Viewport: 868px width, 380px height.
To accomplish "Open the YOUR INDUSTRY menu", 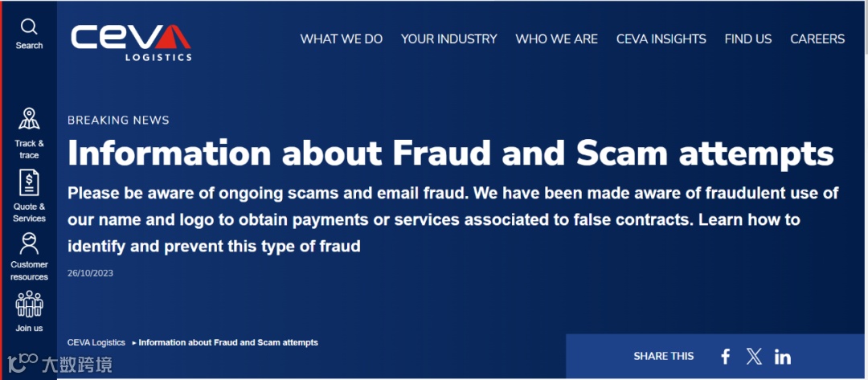I will pyautogui.click(x=448, y=39).
